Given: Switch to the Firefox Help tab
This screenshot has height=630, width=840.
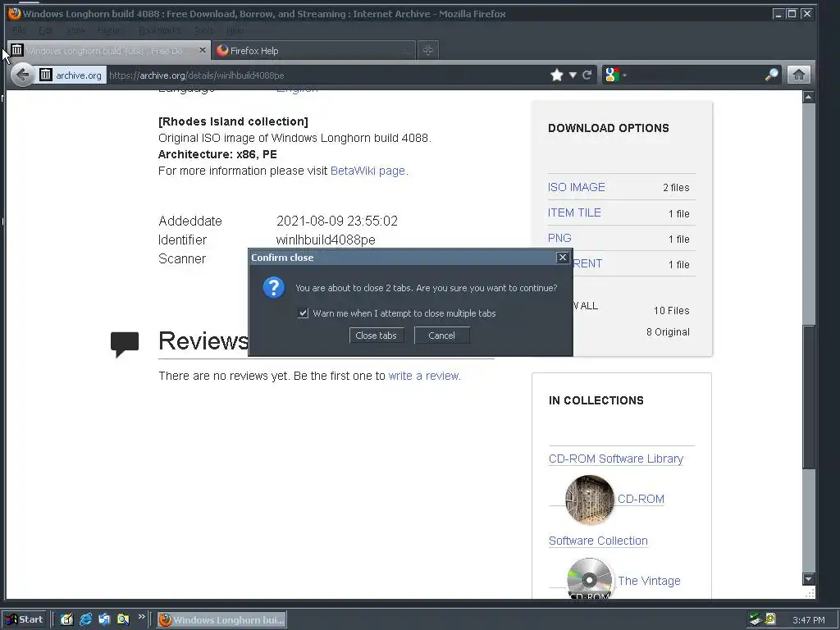Looking at the screenshot, I should click(x=313, y=50).
